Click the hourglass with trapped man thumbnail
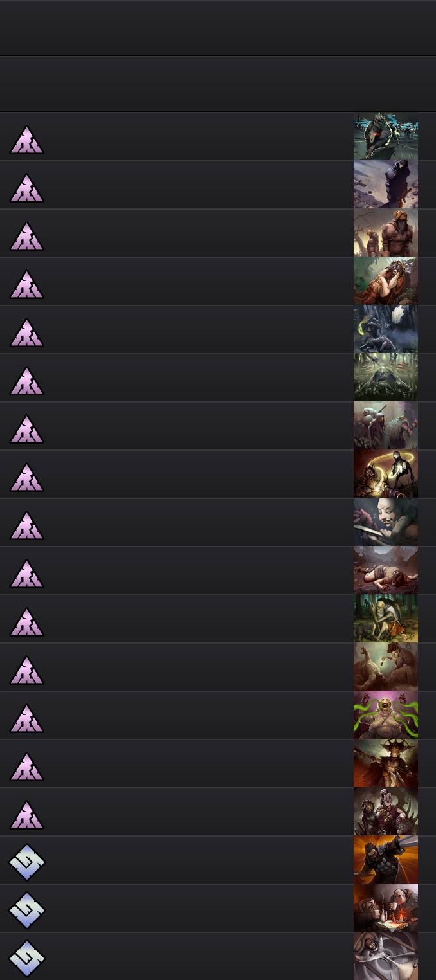 [386, 956]
